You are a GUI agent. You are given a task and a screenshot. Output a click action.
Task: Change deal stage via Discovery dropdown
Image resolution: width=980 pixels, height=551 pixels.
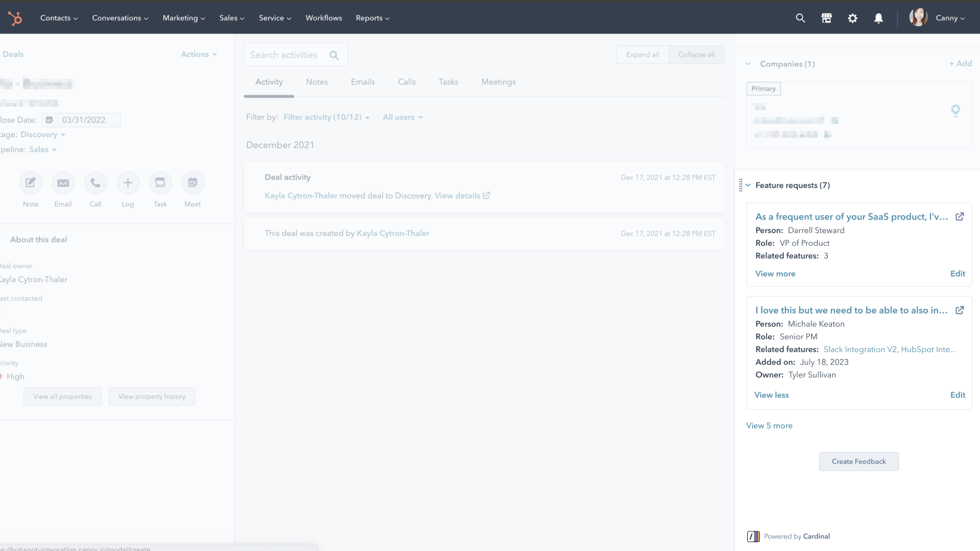(x=42, y=134)
